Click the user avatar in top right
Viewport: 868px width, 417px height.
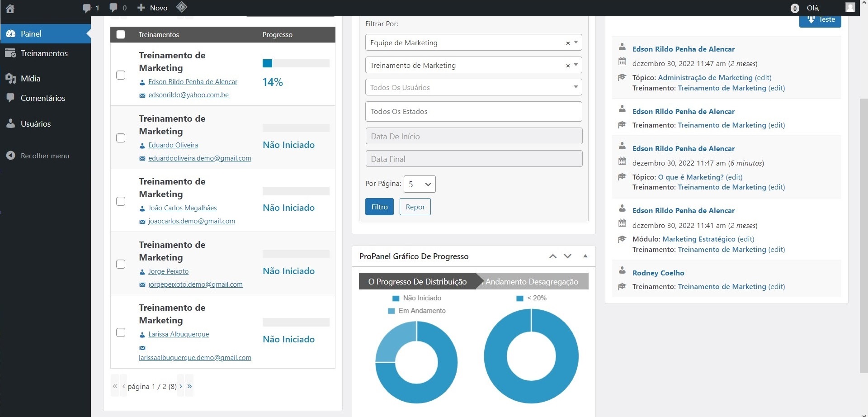(850, 8)
